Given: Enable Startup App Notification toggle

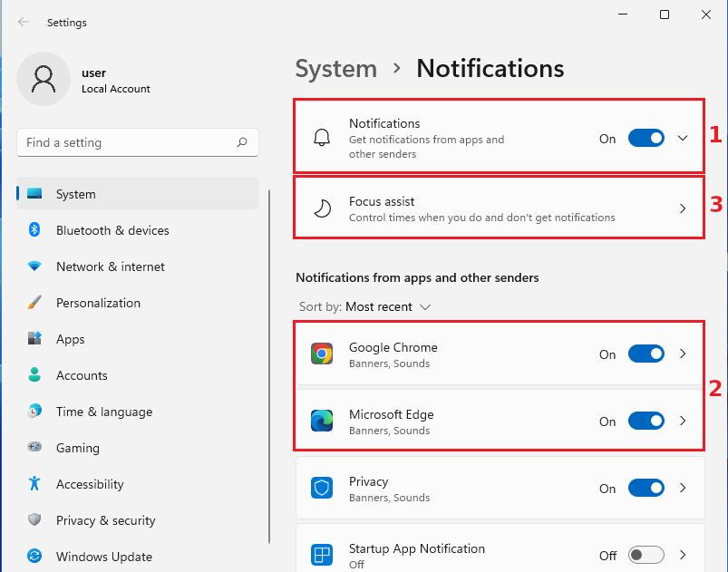Looking at the screenshot, I should pos(646,555).
